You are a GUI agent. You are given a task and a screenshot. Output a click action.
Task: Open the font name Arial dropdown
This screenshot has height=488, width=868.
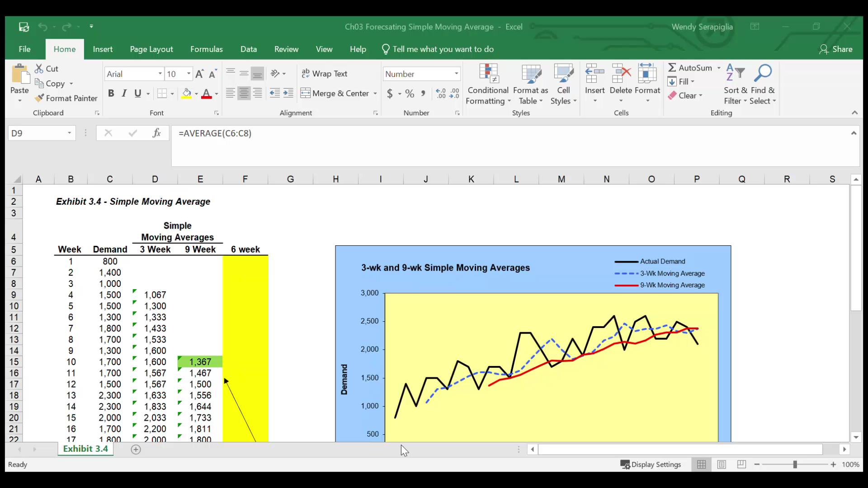(160, 74)
